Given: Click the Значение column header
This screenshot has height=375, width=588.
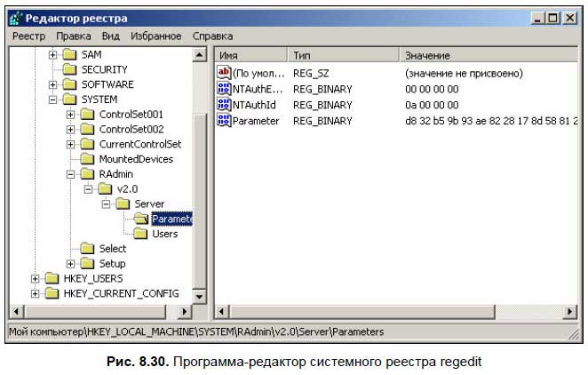Looking at the screenshot, I should [x=489, y=55].
